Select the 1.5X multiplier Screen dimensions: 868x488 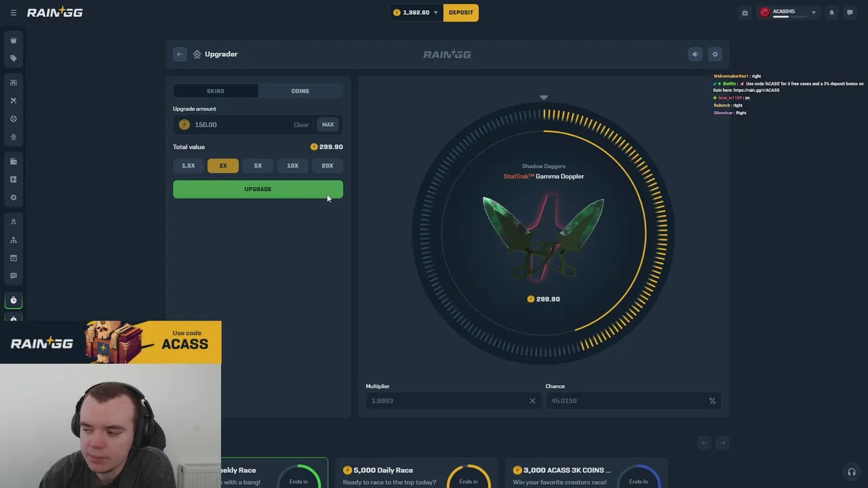pyautogui.click(x=188, y=165)
